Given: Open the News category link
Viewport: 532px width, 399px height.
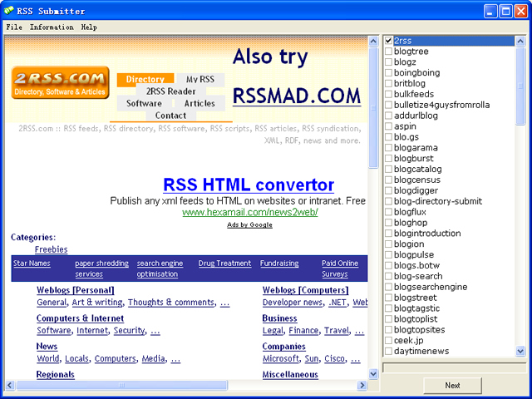Looking at the screenshot, I should 47,347.
